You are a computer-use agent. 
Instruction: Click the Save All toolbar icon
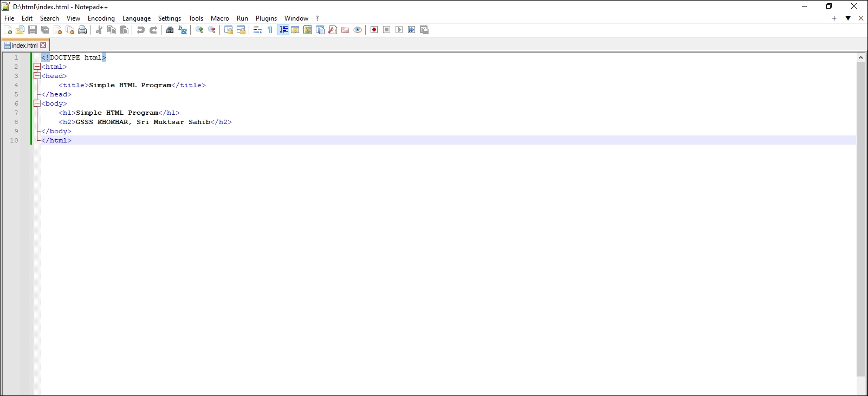click(x=45, y=30)
